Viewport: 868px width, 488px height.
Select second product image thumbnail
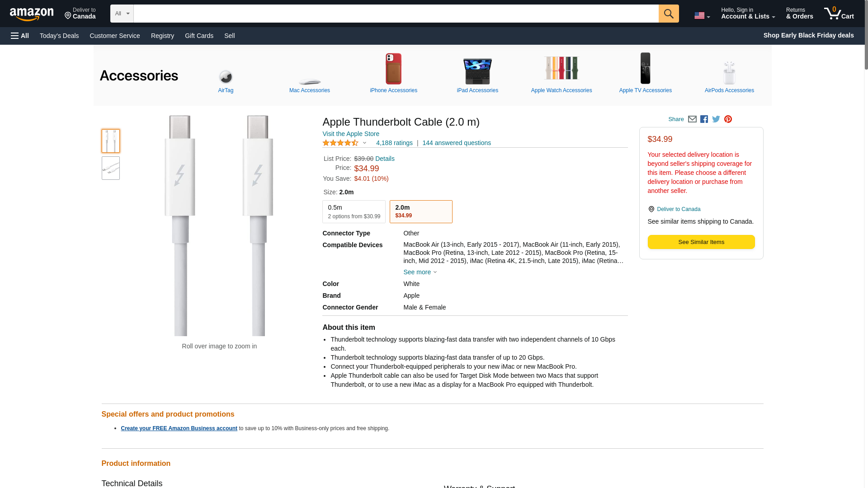(x=111, y=168)
